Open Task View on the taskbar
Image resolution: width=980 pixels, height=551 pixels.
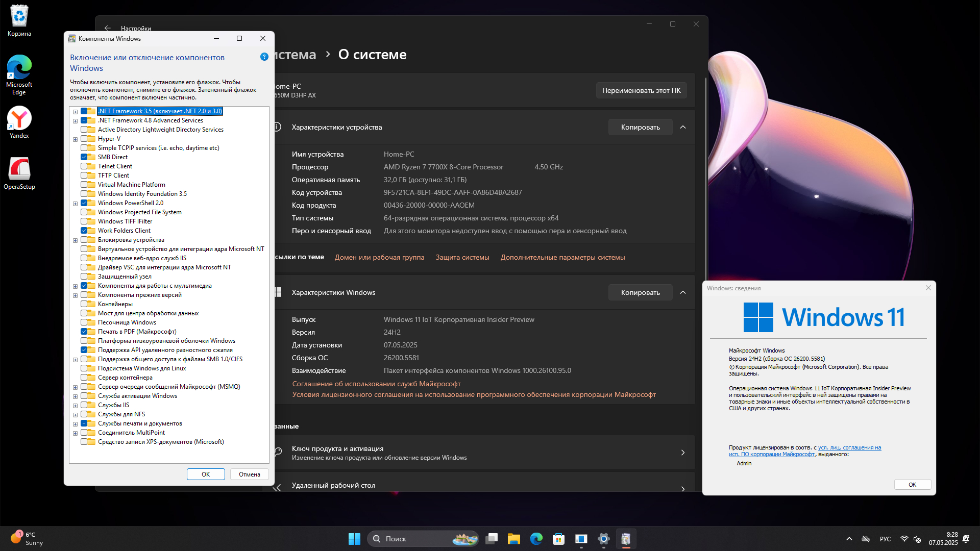click(492, 539)
